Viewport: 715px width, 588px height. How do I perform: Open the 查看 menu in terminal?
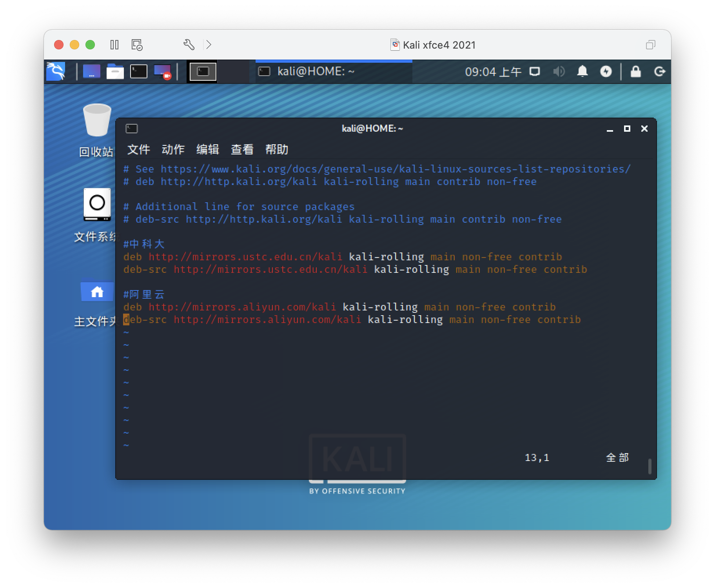point(242,149)
